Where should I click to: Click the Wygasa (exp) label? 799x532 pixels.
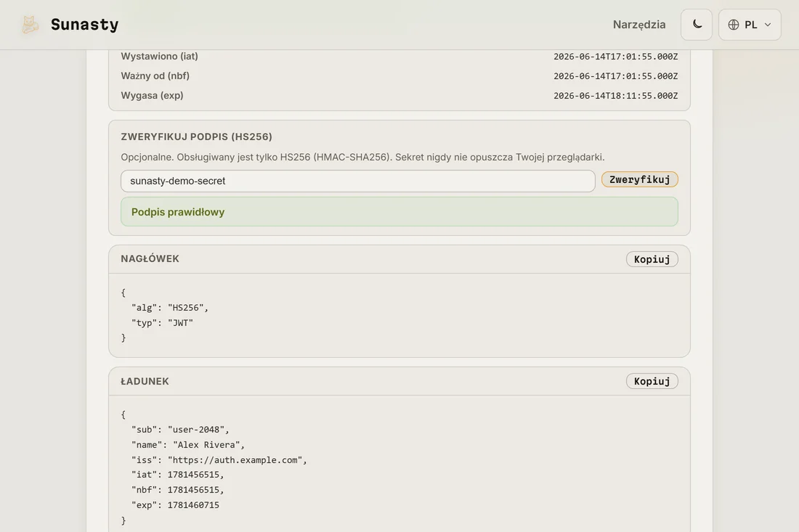(x=152, y=95)
